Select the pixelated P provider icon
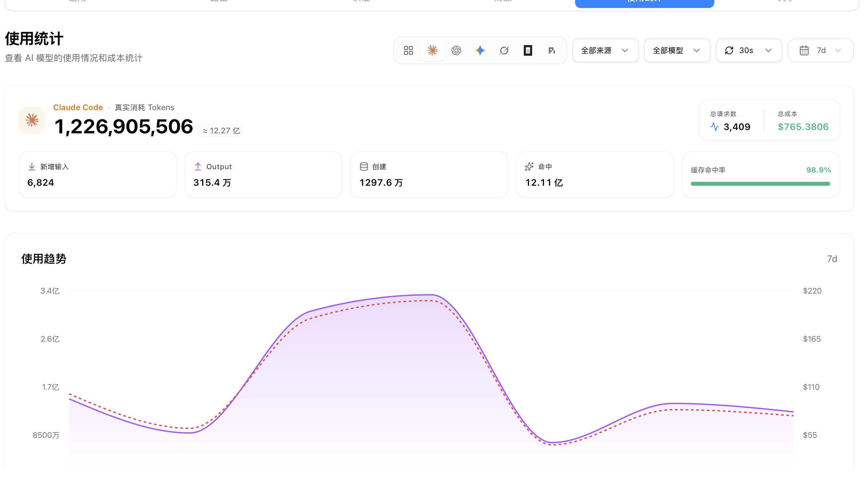The image size is (868, 477). pyautogui.click(x=552, y=50)
